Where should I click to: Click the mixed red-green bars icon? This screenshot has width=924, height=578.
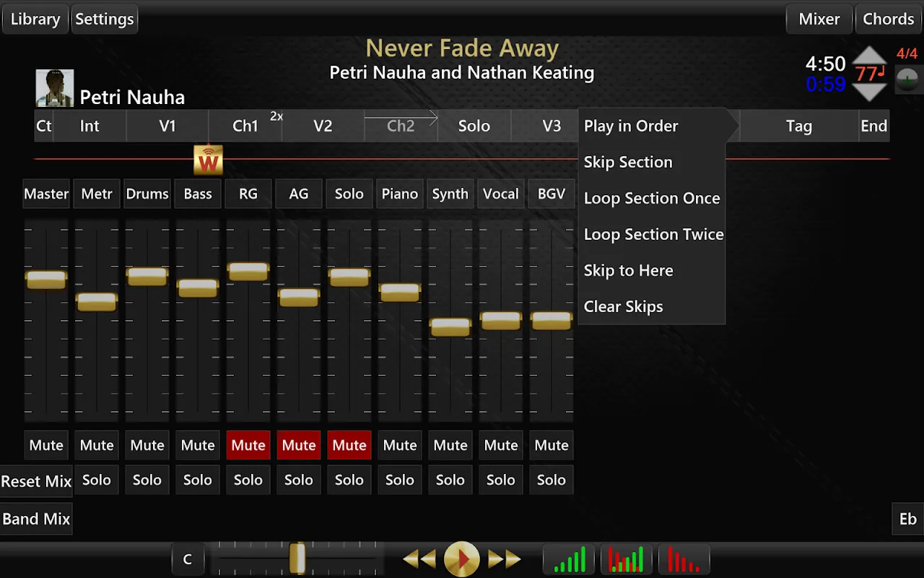pyautogui.click(x=626, y=560)
